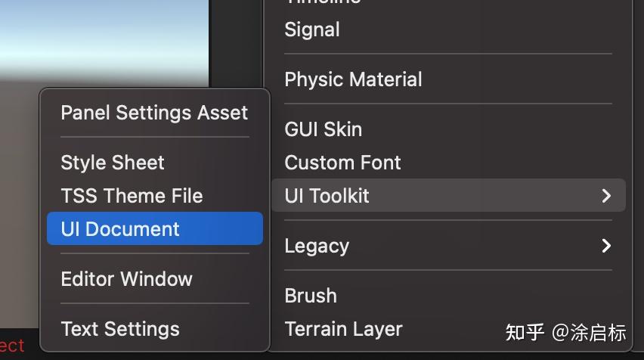
Task: Expand the Legacy submenu chevron
Action: tap(605, 246)
